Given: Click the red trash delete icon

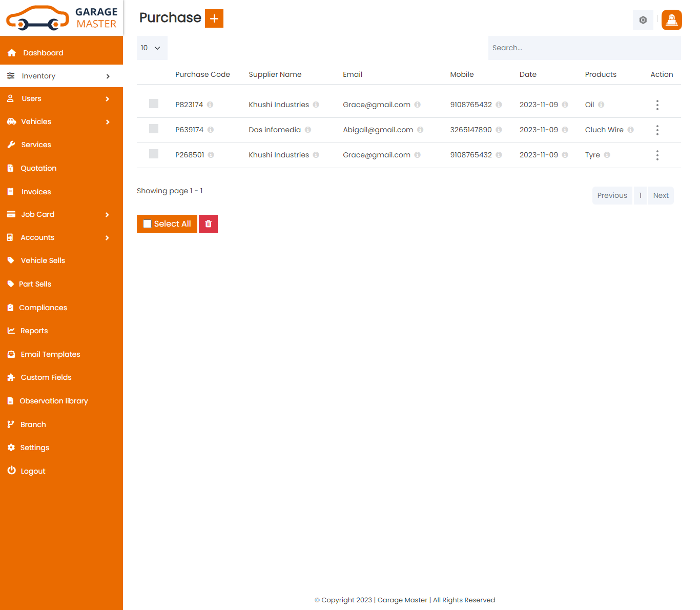Looking at the screenshot, I should [208, 224].
